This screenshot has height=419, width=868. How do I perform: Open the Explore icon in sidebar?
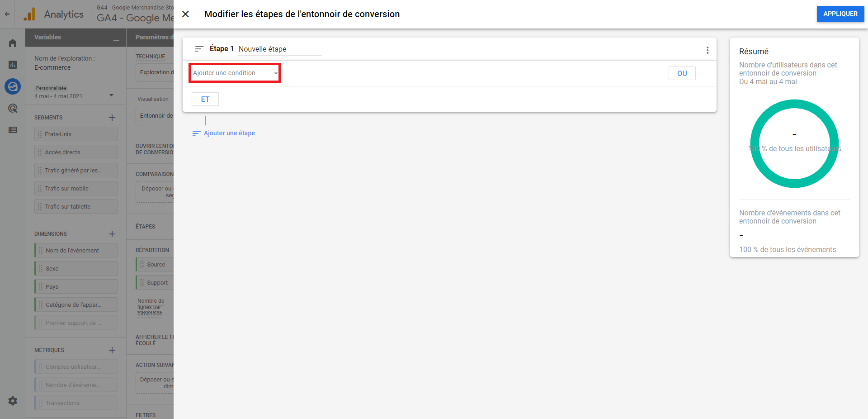coord(13,86)
